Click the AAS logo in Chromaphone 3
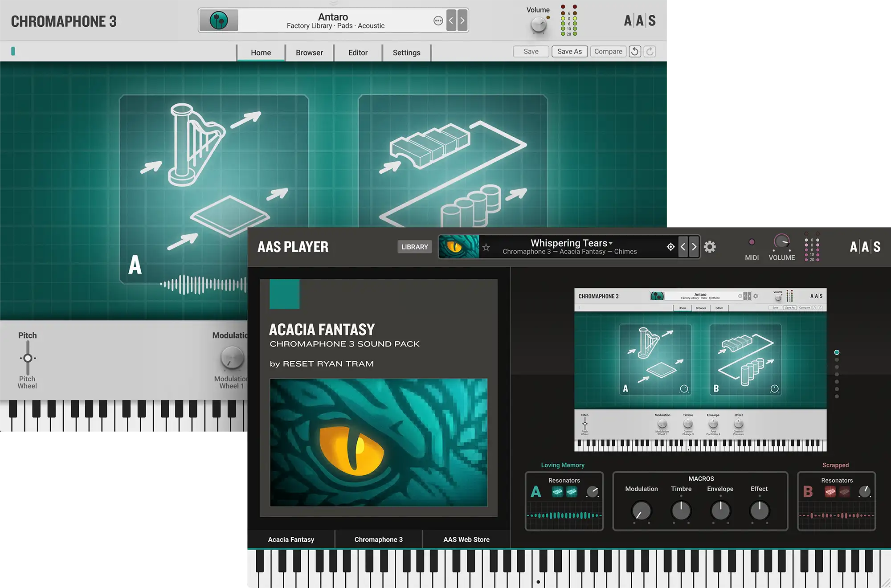The width and height of the screenshot is (891, 588). coord(640,20)
